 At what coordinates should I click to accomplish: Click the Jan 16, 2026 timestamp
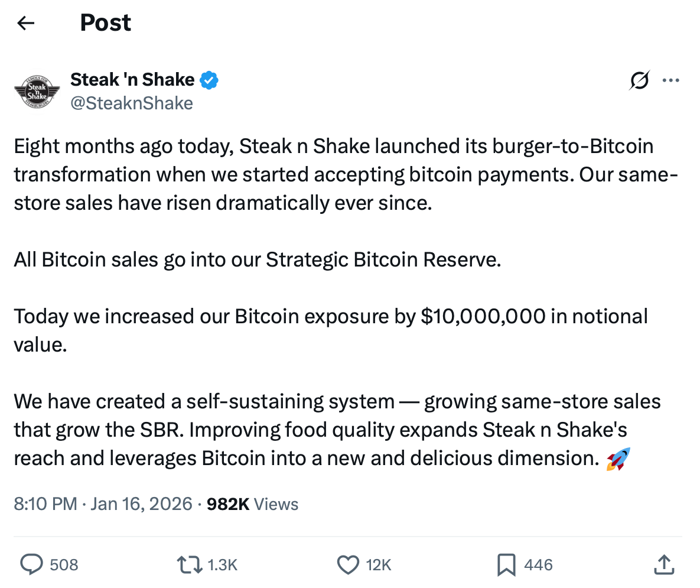tap(142, 504)
